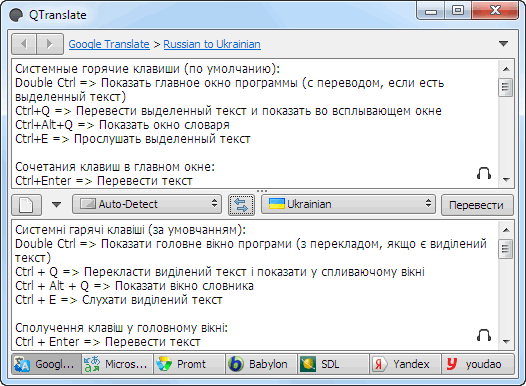This screenshot has width=526, height=386.
Task: Choose the Promt translation service
Action: (189, 364)
